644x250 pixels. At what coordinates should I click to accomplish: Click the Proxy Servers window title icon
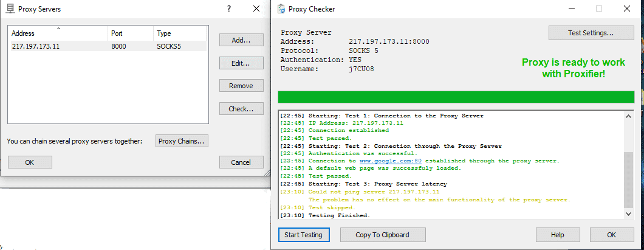click(10, 9)
